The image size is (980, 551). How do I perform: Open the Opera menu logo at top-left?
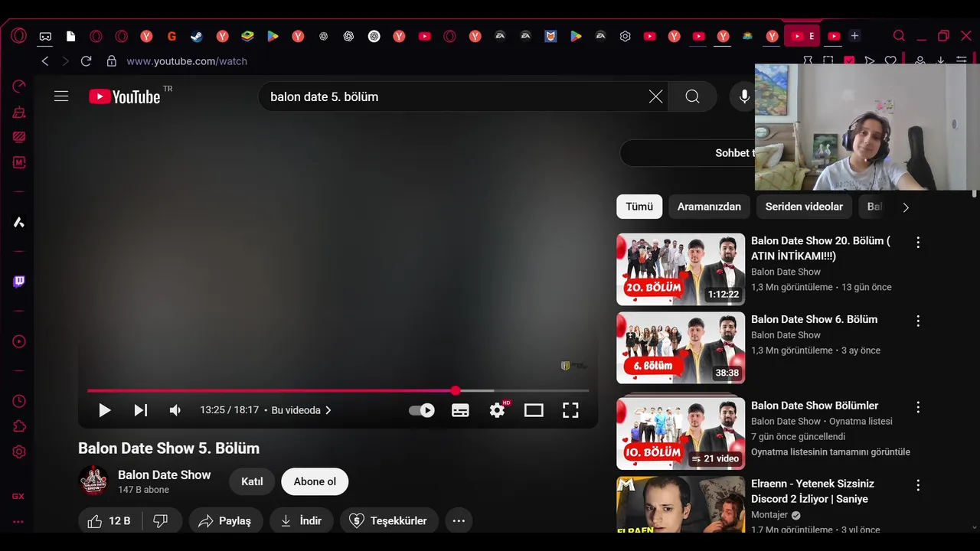(x=19, y=36)
